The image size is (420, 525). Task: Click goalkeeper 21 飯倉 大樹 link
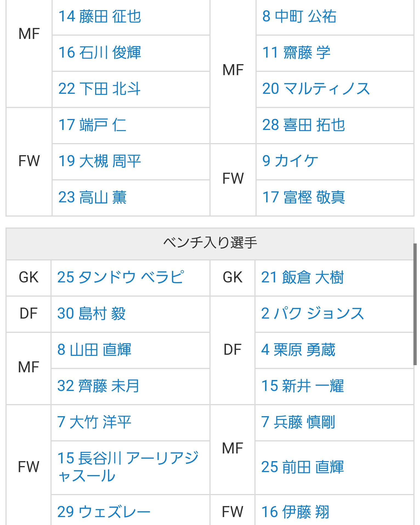(x=302, y=277)
